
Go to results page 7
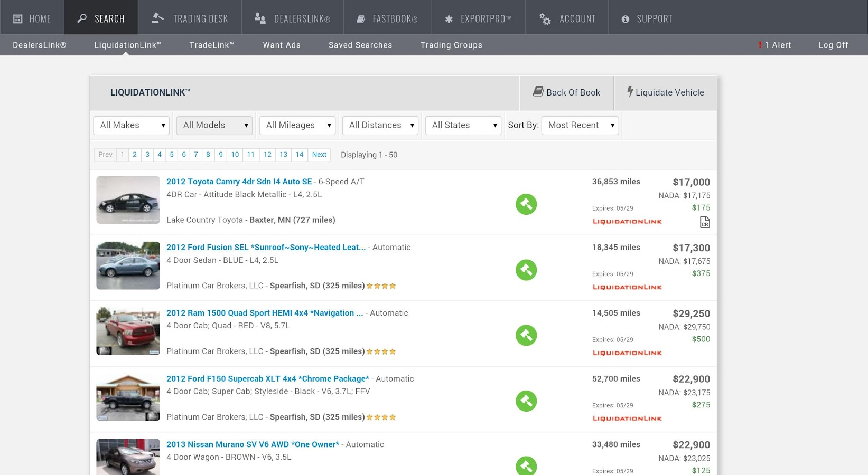tap(196, 155)
